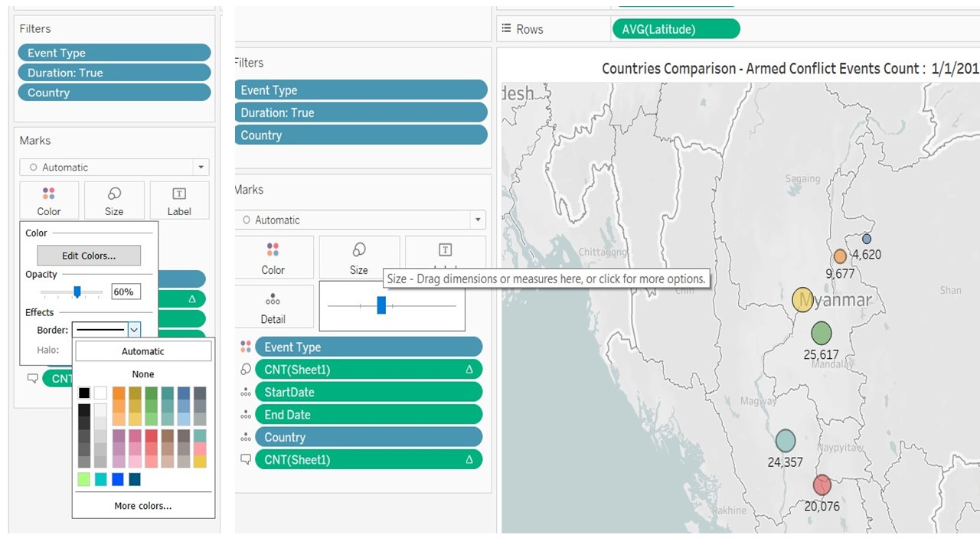Screen dimensions: 980x551
Task: Click the 60% opacity input field
Action: 126,292
